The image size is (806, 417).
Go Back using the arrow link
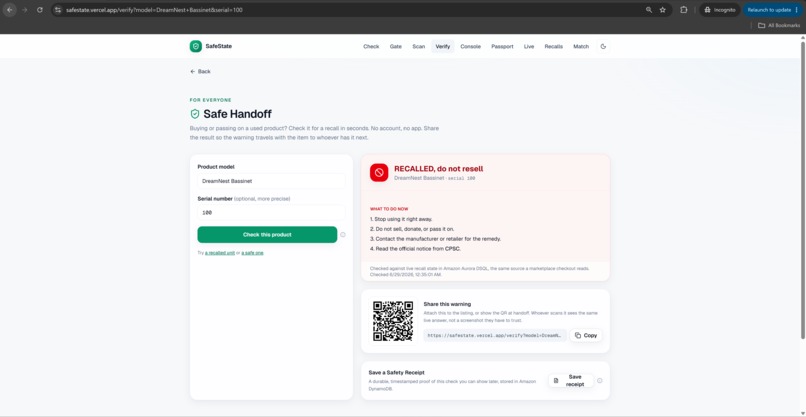pyautogui.click(x=200, y=71)
